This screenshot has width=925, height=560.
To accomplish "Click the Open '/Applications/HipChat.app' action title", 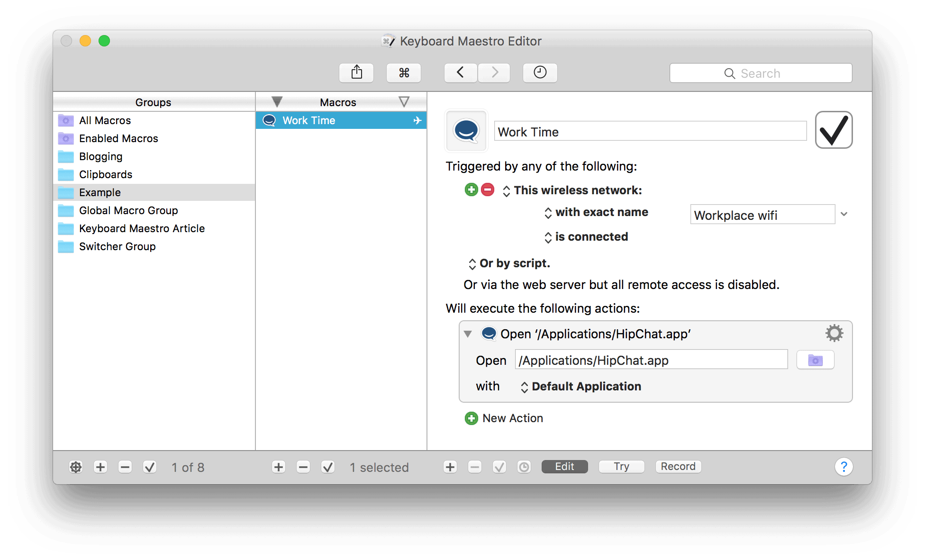I will 596,334.
